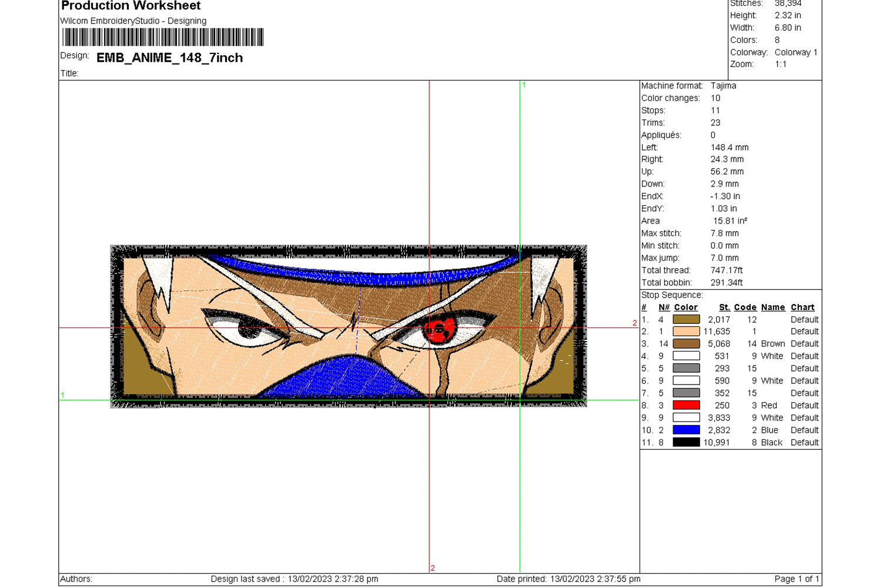The width and height of the screenshot is (883, 588).
Task: Select the EndX value -1.30 in
Action: point(725,196)
